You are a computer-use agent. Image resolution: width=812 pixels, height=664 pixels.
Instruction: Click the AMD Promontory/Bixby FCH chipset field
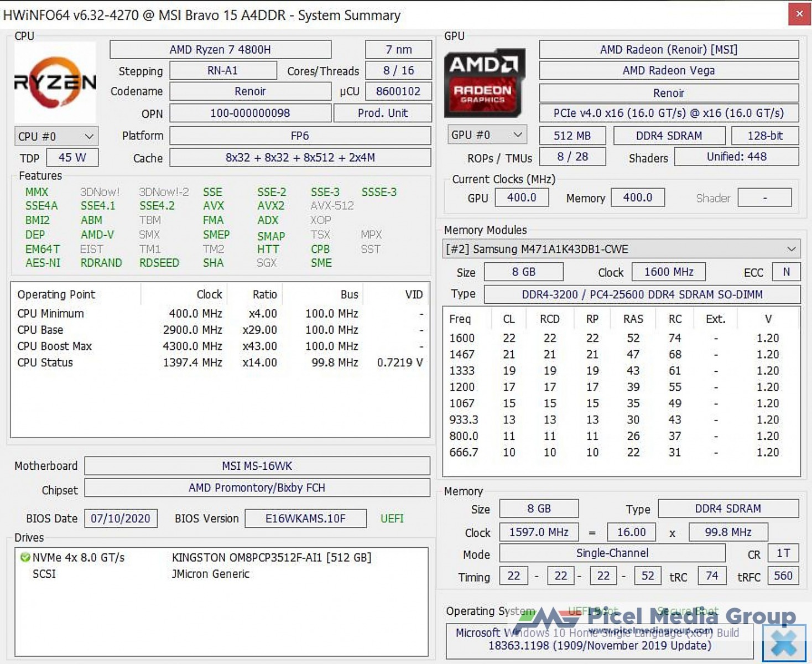257,487
